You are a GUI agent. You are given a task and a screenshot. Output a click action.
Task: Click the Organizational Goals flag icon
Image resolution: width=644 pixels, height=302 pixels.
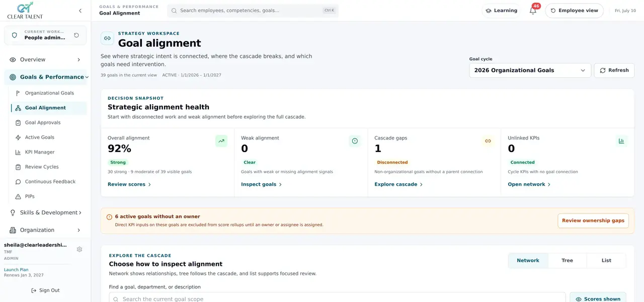pos(18,93)
